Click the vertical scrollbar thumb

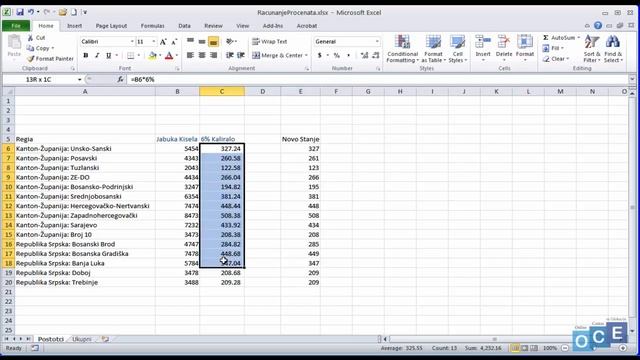[632, 207]
